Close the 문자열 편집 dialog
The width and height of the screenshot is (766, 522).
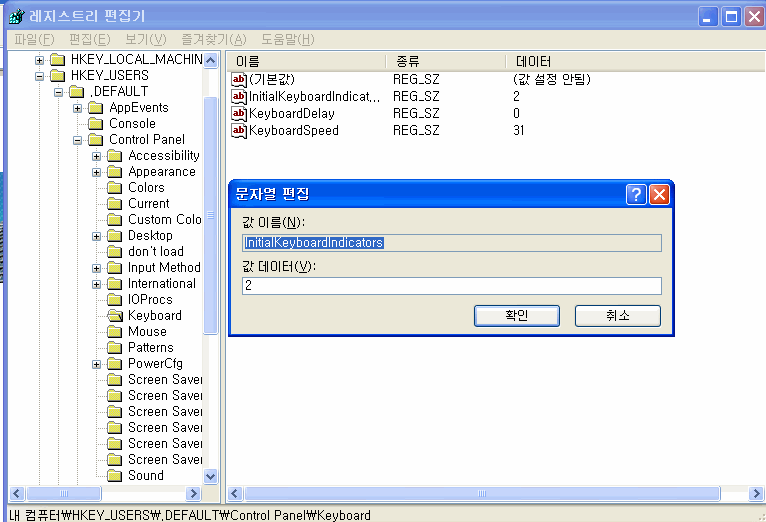click(660, 194)
